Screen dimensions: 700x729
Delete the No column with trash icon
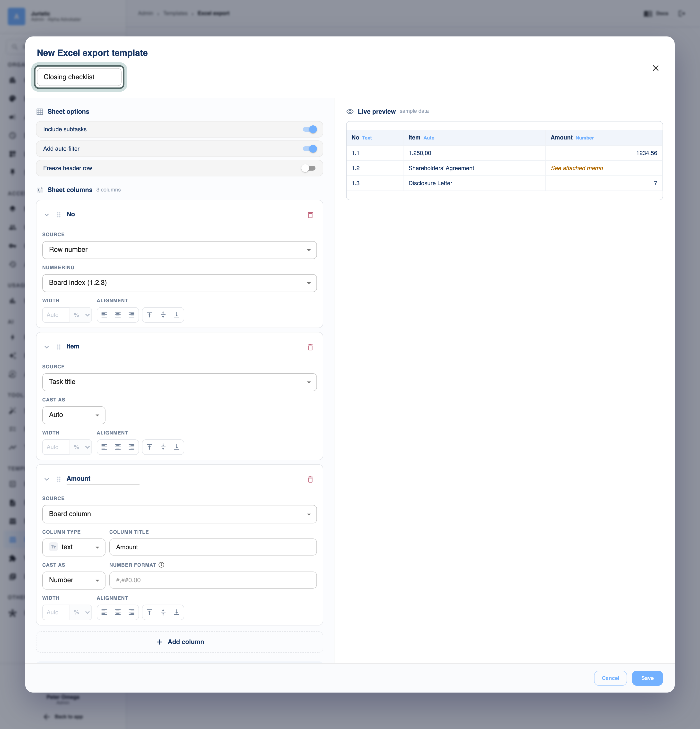[x=310, y=215]
